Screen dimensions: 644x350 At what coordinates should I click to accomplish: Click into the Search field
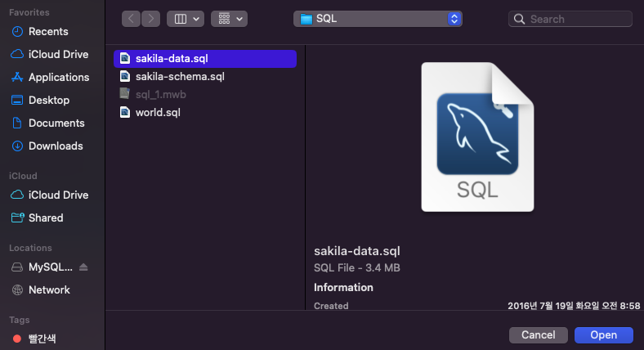(570, 19)
